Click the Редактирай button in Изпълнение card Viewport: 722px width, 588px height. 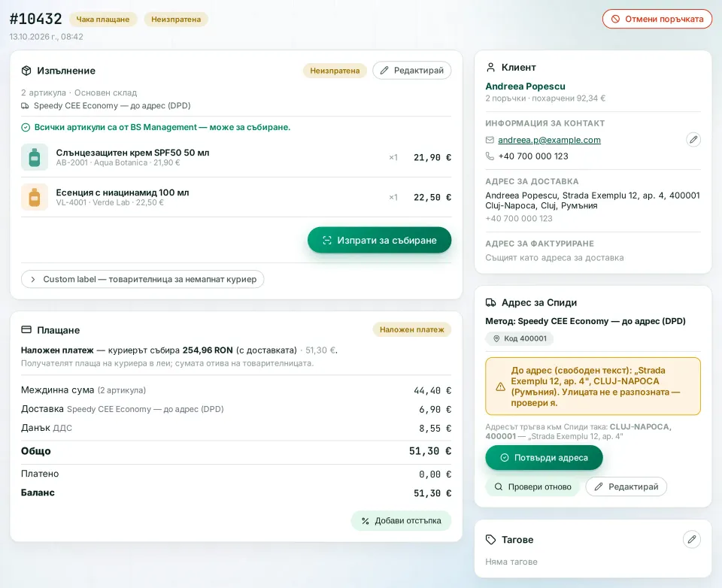click(x=411, y=71)
